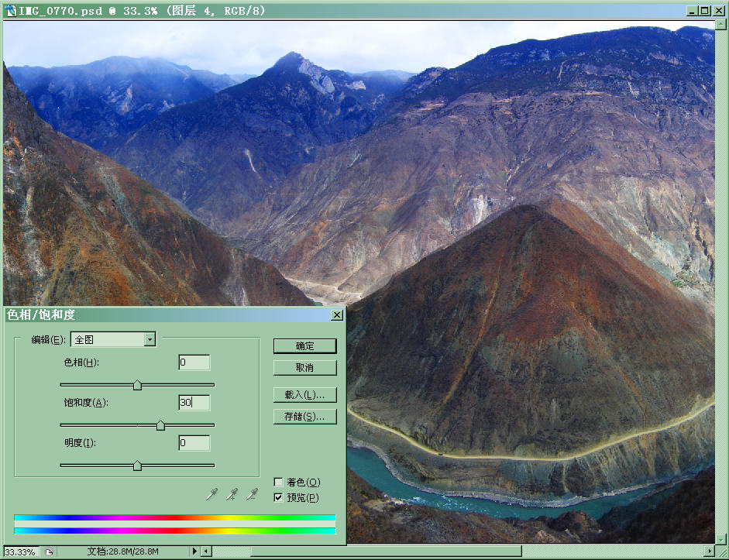Click the 色相 hue slider handle
The height and width of the screenshot is (560, 729).
tap(137, 385)
